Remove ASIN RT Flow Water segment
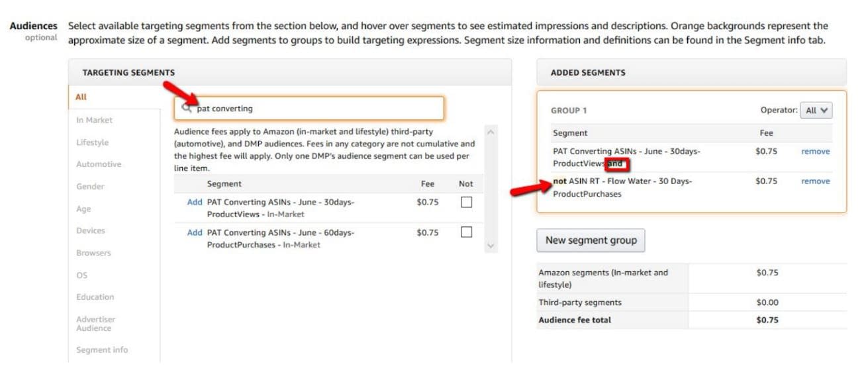The image size is (868, 376). click(815, 181)
